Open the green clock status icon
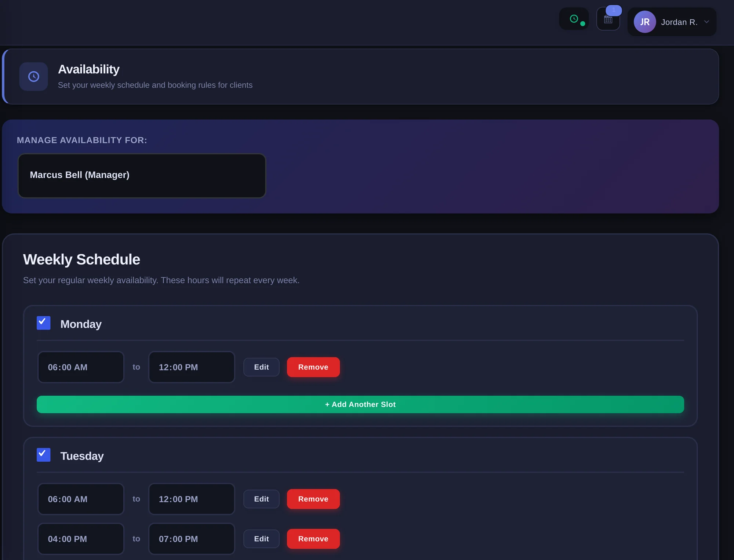Screen dimensions: 734x560 click(574, 19)
